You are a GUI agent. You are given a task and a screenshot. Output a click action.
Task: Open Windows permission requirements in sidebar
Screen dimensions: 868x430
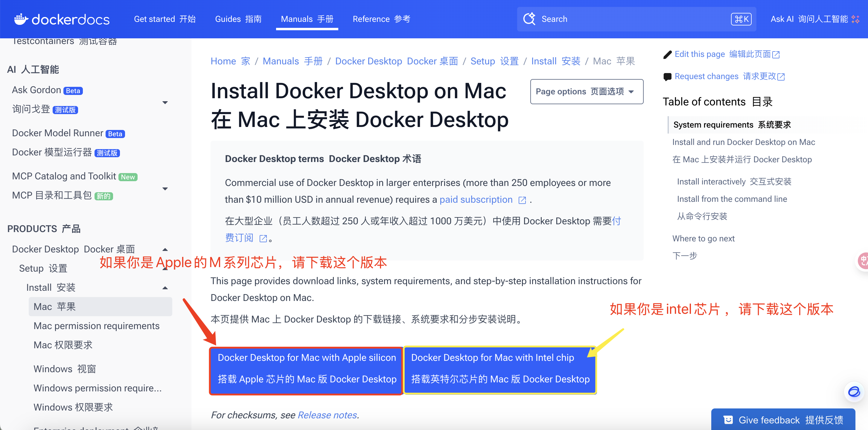98,388
